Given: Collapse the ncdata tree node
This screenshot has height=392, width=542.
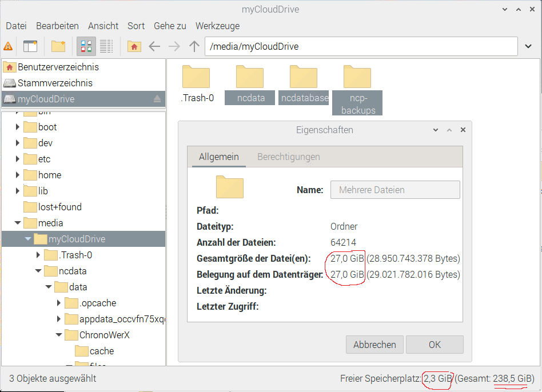Looking at the screenshot, I should (39, 271).
